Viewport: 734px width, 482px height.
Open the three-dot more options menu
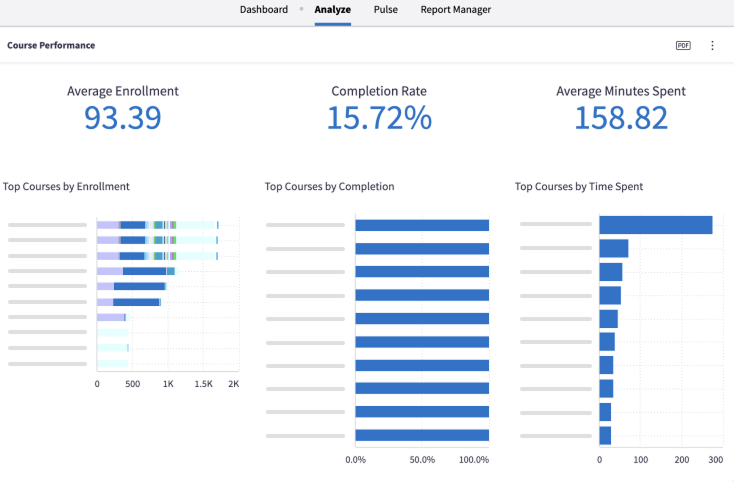click(x=712, y=45)
